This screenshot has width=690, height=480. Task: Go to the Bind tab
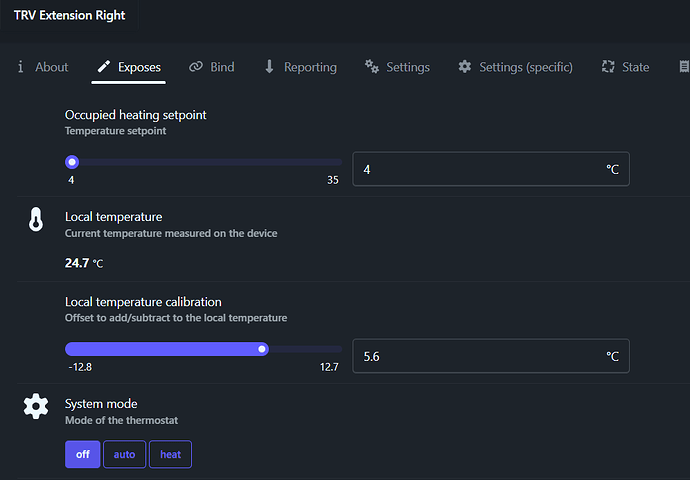[x=222, y=67]
